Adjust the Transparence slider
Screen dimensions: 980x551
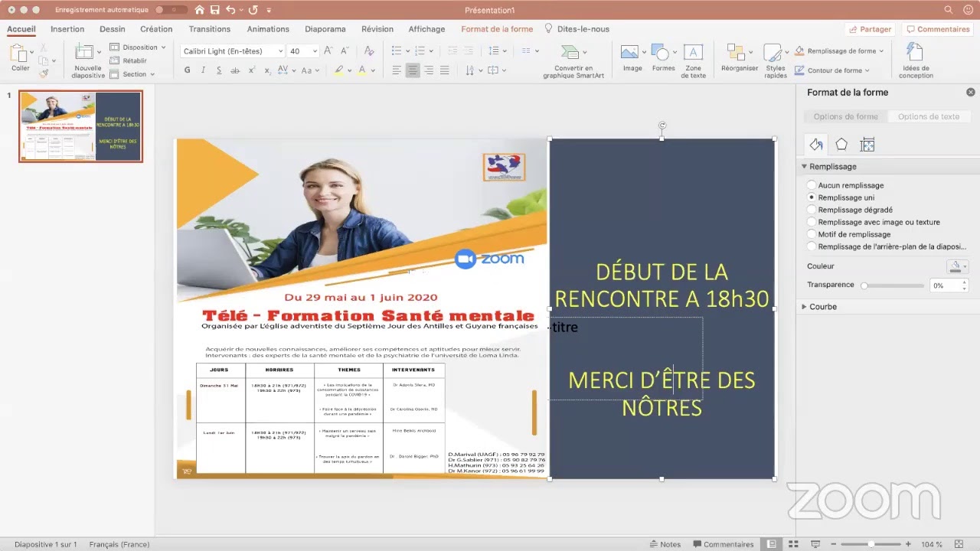click(x=893, y=285)
